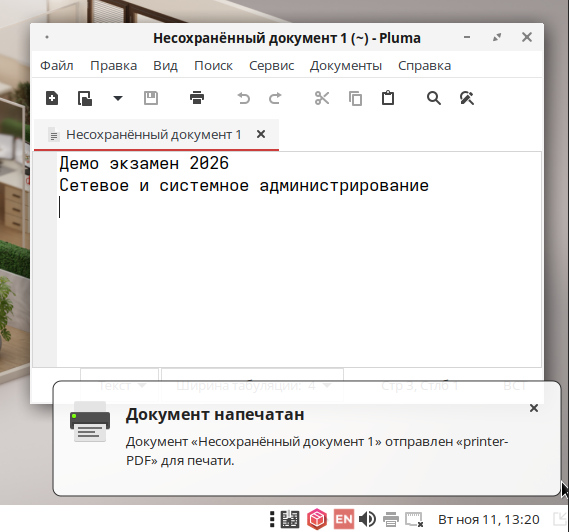Screen dimensions: 569x532
Task: Open the Сервис menu
Action: pos(271,66)
